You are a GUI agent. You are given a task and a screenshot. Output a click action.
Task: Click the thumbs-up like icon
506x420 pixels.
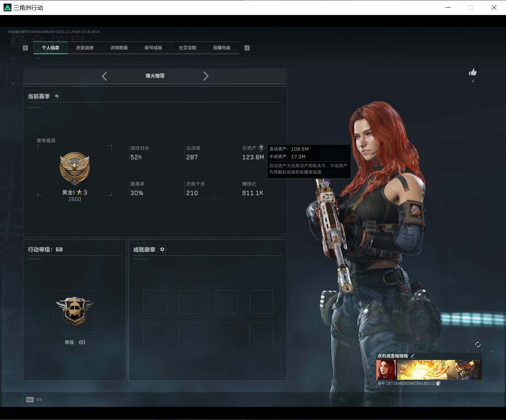[473, 72]
